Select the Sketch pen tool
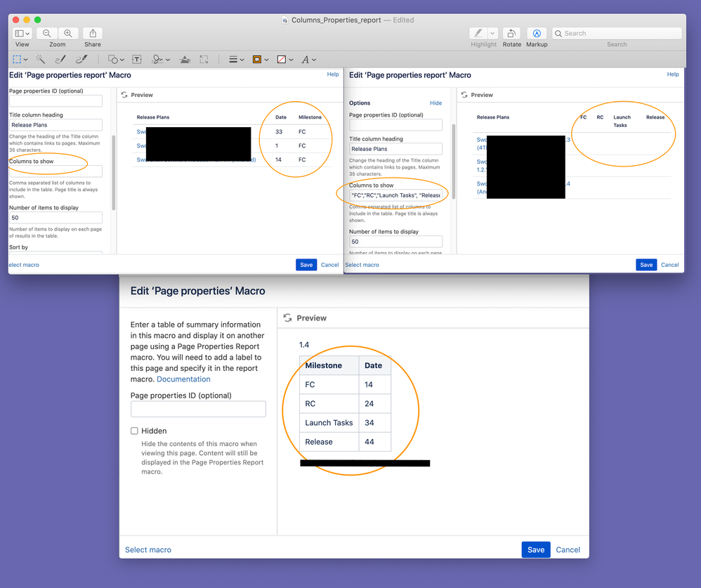This screenshot has width=701, height=588. (x=60, y=60)
